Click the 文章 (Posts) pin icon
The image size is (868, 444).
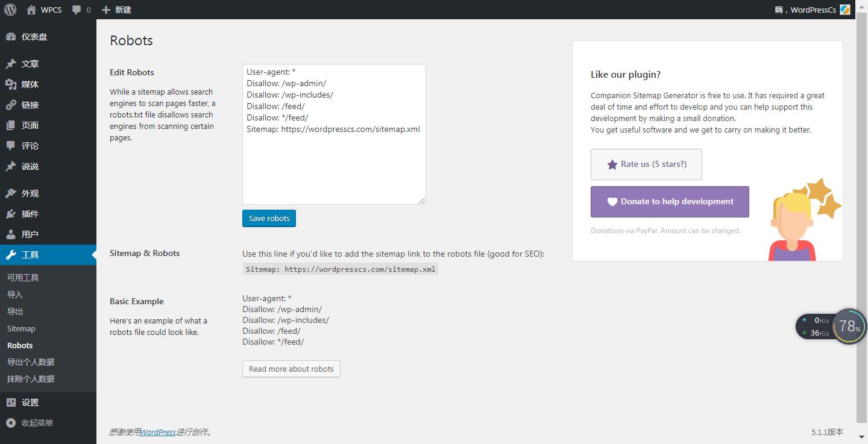13,64
